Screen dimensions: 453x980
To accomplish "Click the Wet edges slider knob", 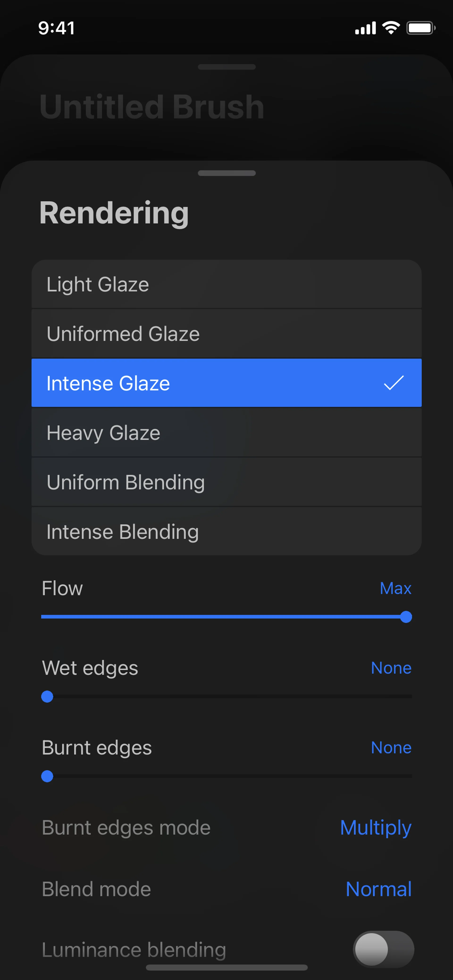I will 47,697.
